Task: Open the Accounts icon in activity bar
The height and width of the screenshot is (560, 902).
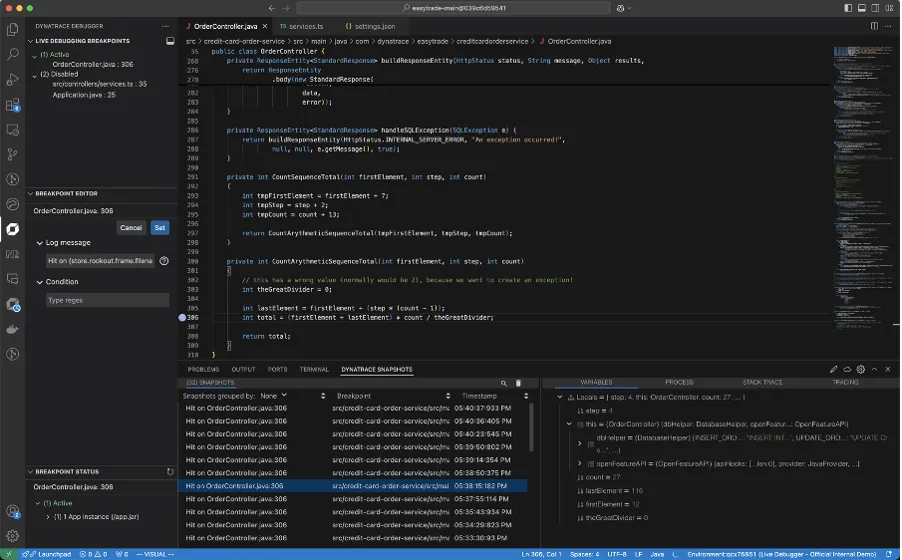Action: click(x=12, y=511)
